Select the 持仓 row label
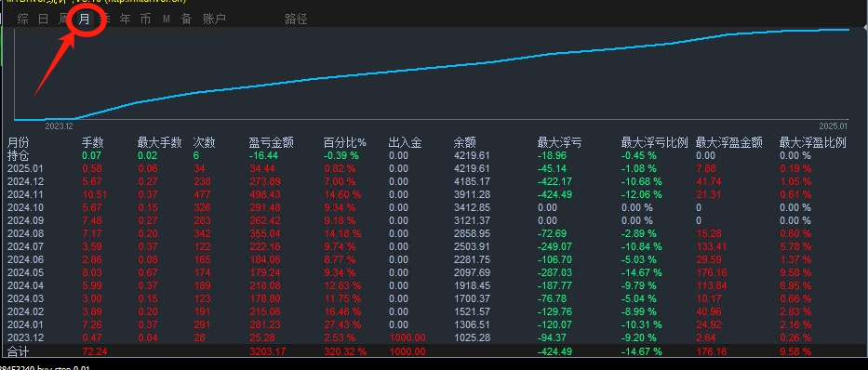 pyautogui.click(x=19, y=155)
